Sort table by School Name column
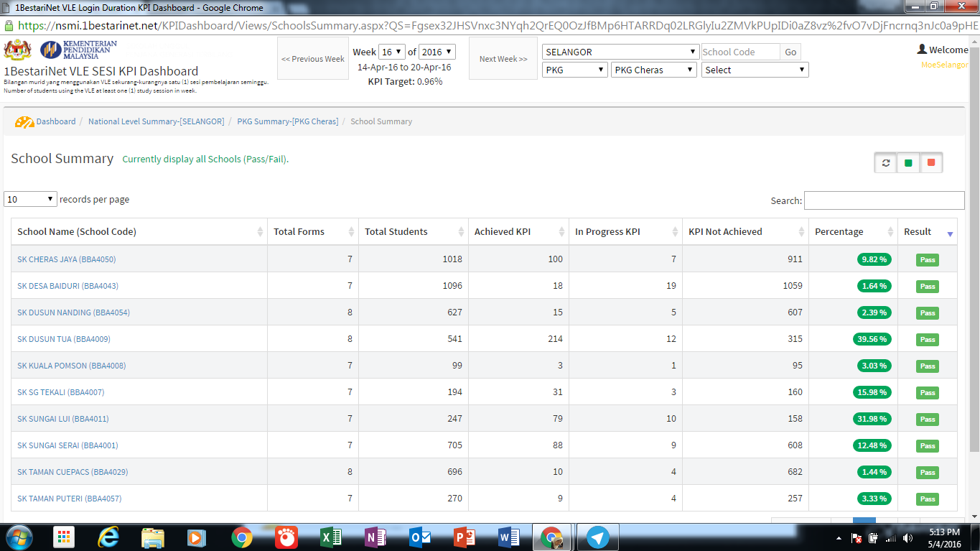 pyautogui.click(x=139, y=231)
